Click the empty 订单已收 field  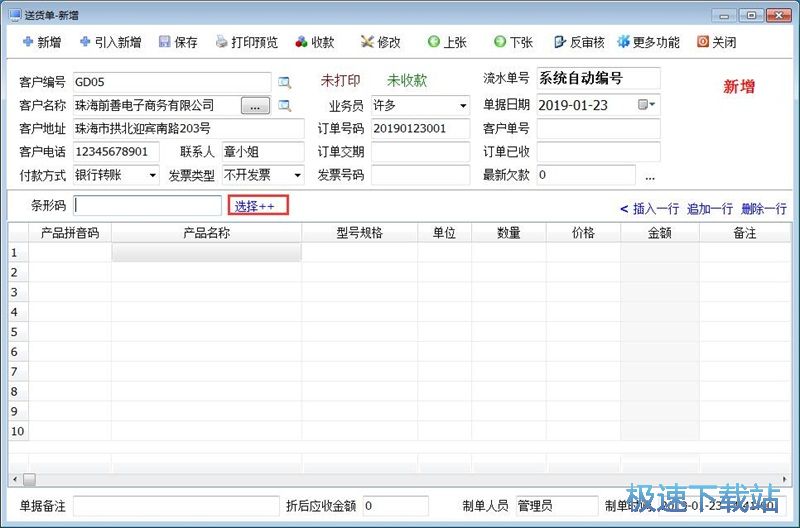pyautogui.click(x=598, y=152)
